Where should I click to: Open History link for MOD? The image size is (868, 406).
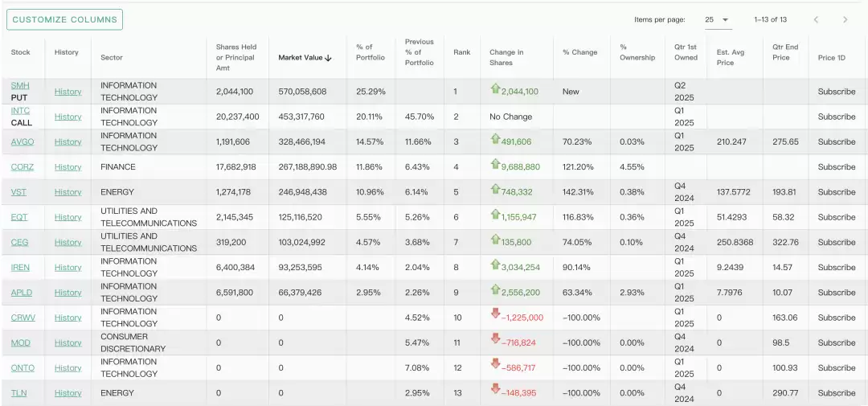(68, 343)
